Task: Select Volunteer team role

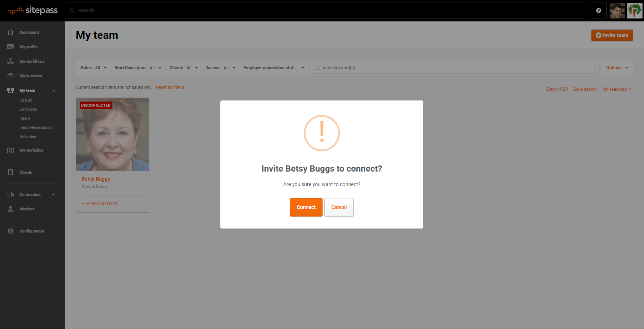Action: coord(28,136)
